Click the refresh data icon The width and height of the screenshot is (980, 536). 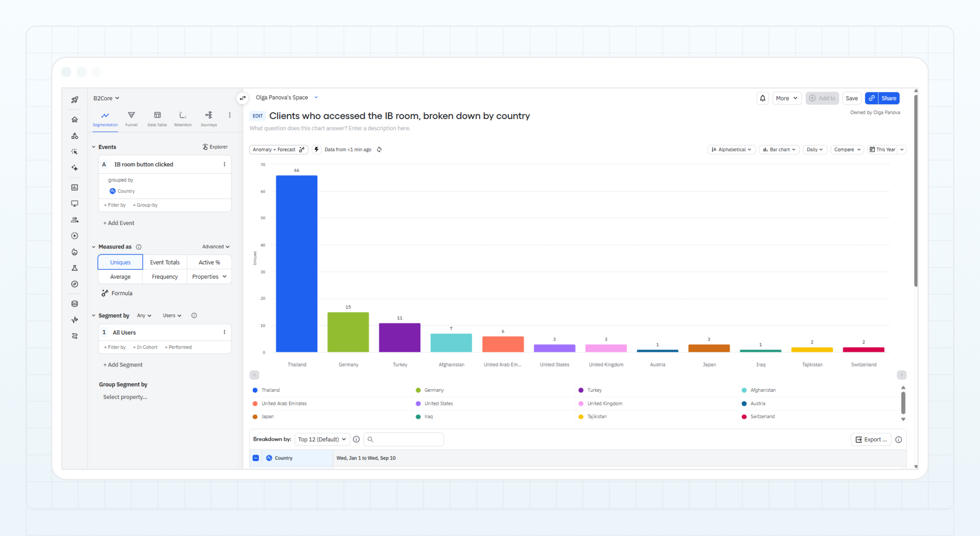[379, 150]
